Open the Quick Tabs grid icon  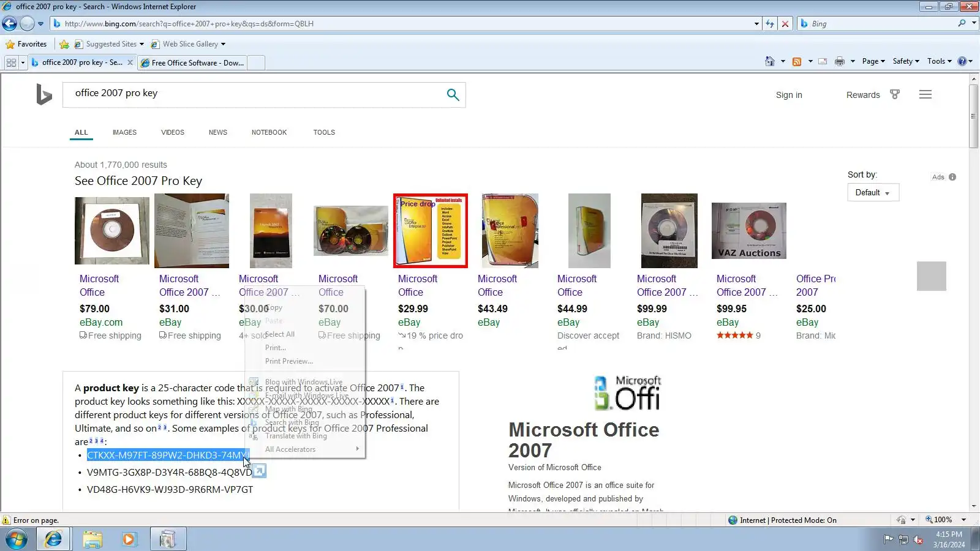11,62
